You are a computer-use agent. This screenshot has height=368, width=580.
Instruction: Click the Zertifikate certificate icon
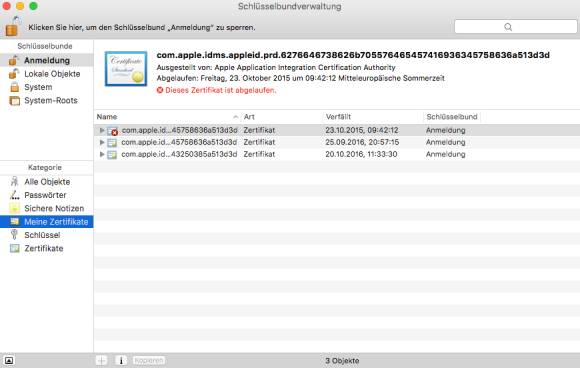click(14, 248)
